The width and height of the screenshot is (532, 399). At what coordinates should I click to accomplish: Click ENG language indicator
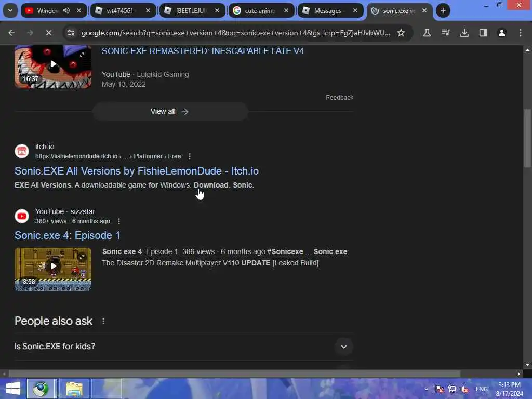coord(482,389)
